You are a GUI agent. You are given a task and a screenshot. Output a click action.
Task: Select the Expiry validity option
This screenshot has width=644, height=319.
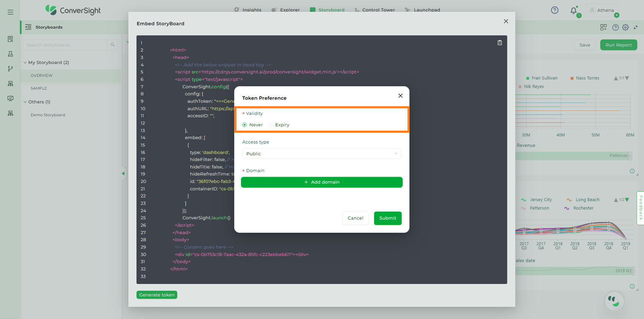(x=271, y=125)
